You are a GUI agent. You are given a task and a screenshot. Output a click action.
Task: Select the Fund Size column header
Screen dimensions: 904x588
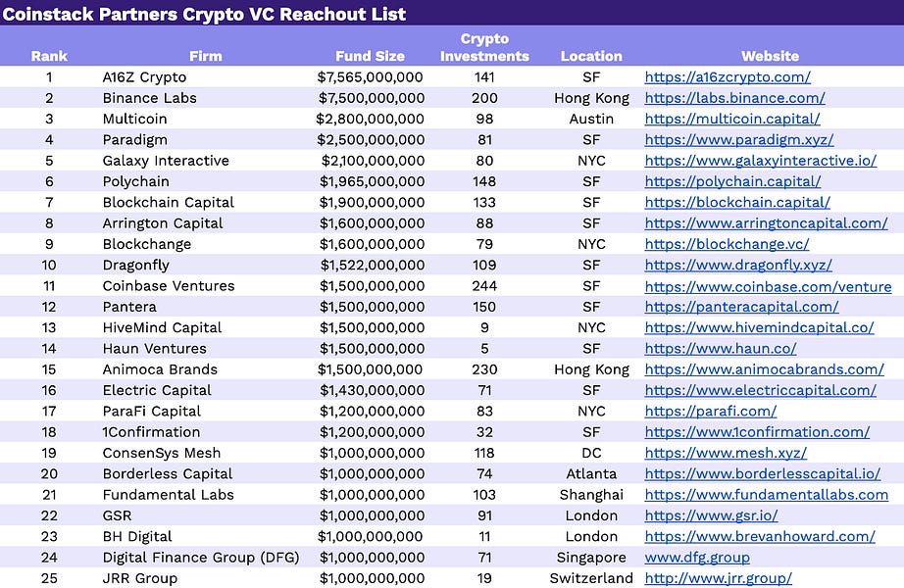(x=370, y=56)
